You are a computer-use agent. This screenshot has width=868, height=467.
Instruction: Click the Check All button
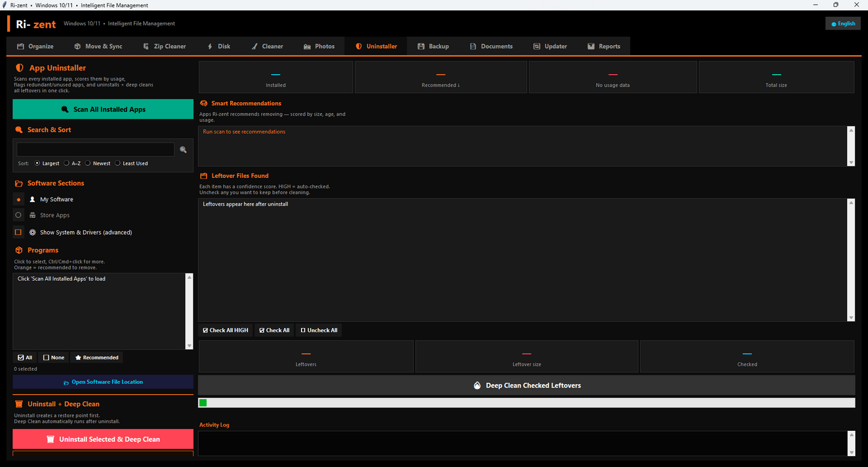275,331
